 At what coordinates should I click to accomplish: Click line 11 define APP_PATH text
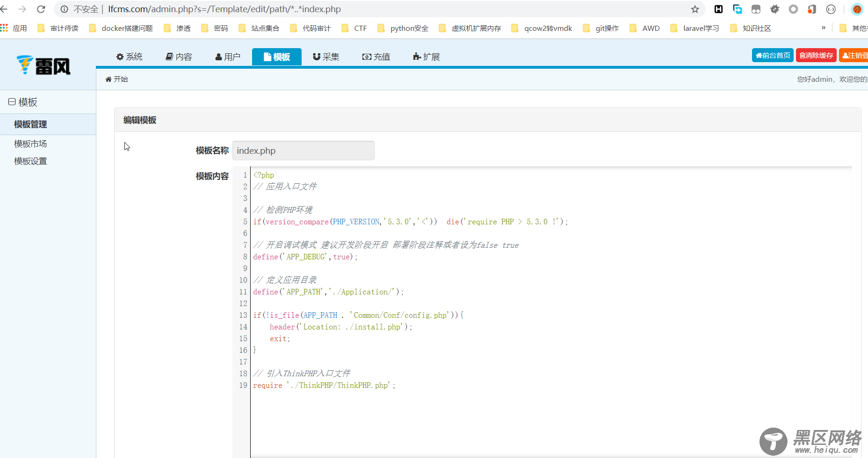[x=328, y=292]
